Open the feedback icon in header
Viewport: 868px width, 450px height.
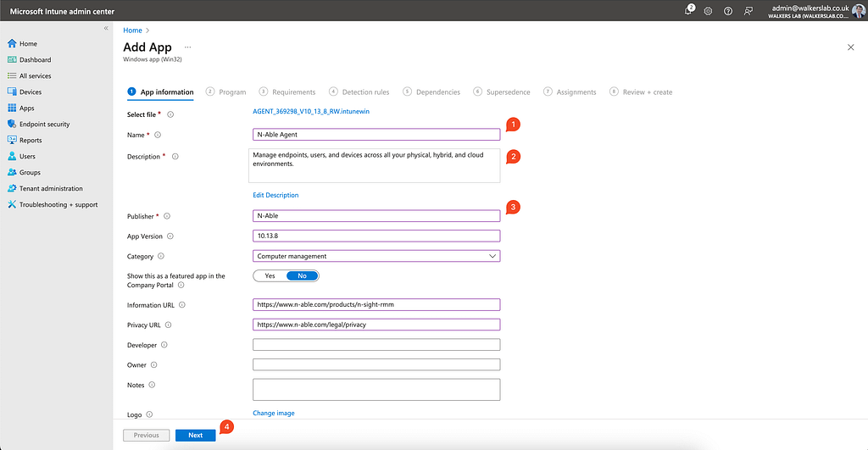pos(748,11)
